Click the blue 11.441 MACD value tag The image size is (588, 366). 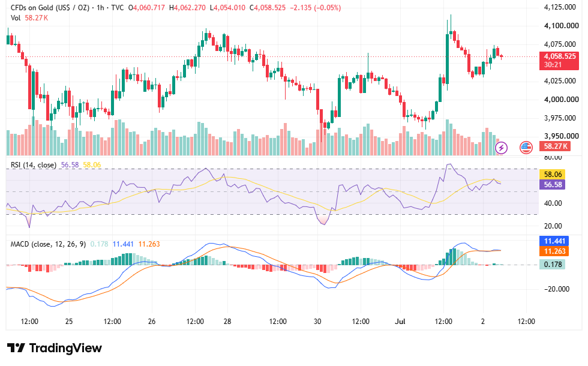554,241
